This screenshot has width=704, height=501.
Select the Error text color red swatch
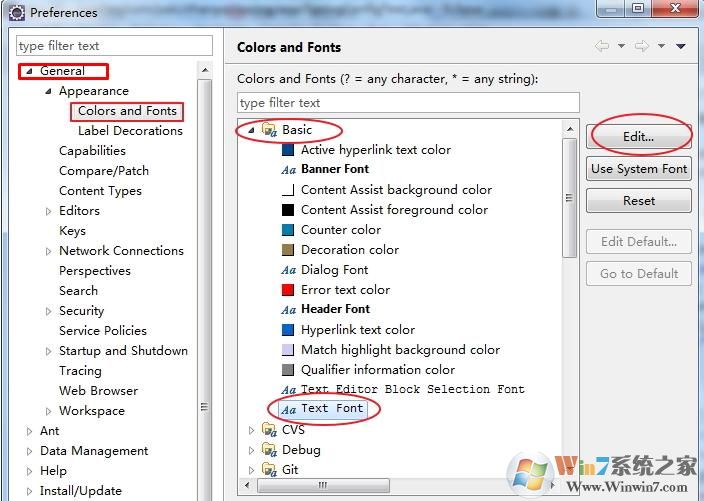pos(288,290)
